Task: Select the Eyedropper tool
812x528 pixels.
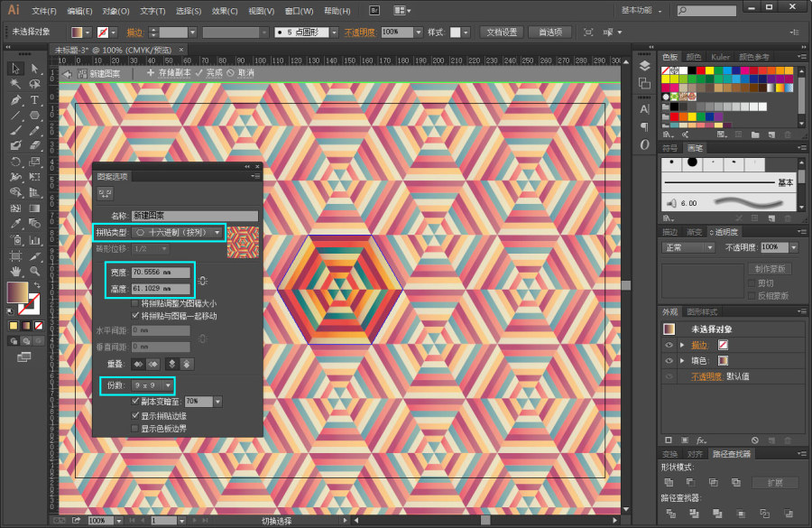Action: click(x=15, y=224)
